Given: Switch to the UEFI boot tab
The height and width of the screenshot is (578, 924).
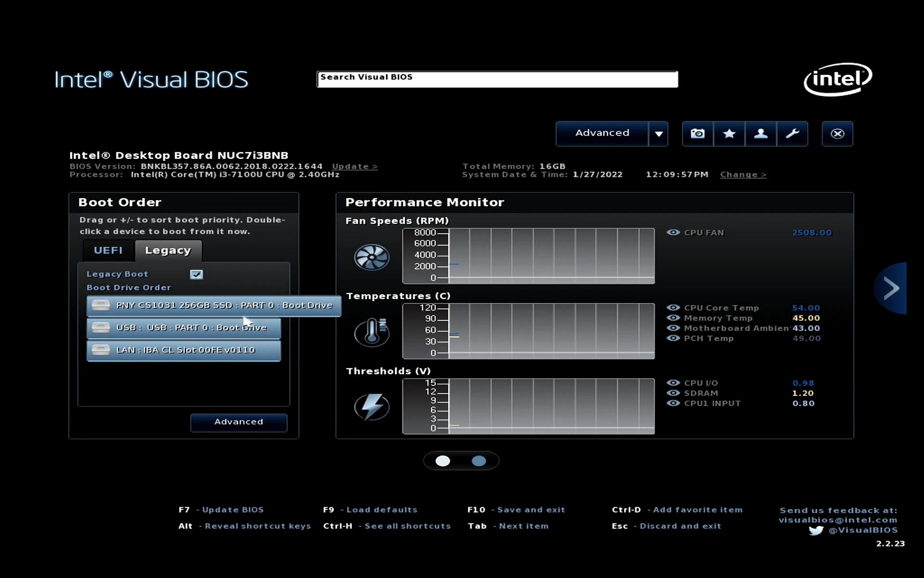Looking at the screenshot, I should click(108, 250).
